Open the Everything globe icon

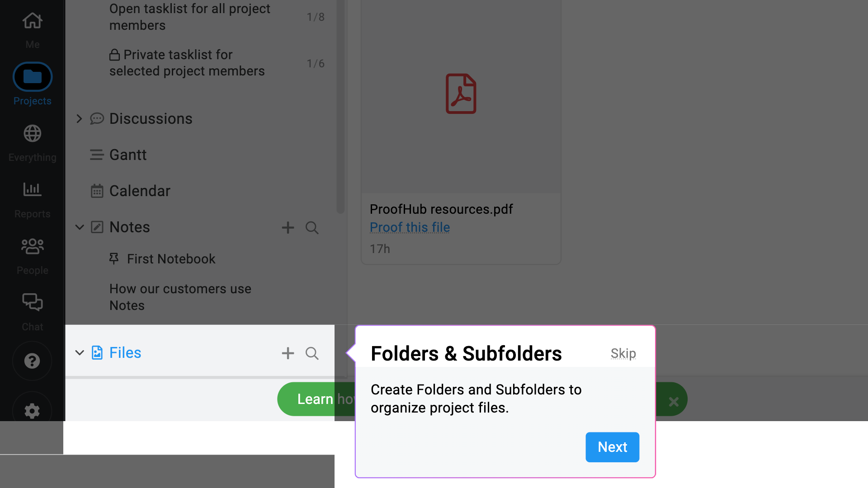pos(32,134)
